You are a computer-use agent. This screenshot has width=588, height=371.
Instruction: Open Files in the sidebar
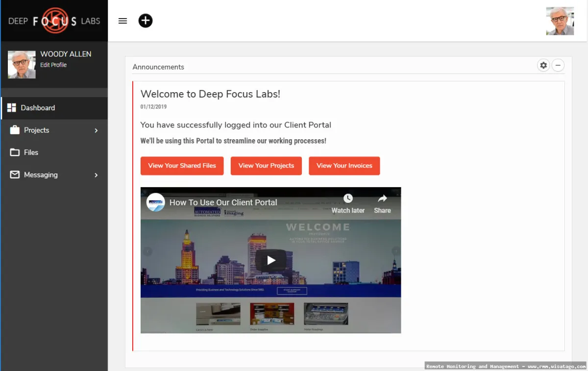point(54,152)
